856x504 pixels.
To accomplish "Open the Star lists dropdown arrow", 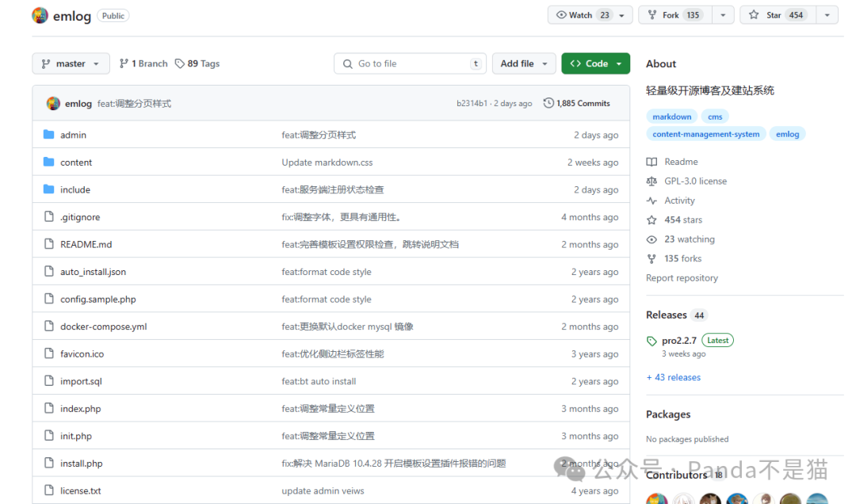I will point(827,15).
